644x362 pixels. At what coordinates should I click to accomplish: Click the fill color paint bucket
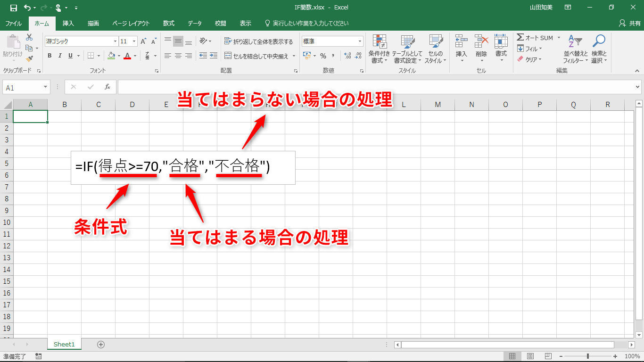[111, 56]
